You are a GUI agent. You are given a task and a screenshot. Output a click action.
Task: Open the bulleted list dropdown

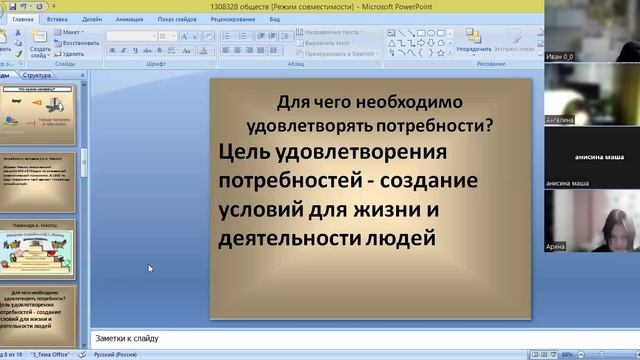228,36
